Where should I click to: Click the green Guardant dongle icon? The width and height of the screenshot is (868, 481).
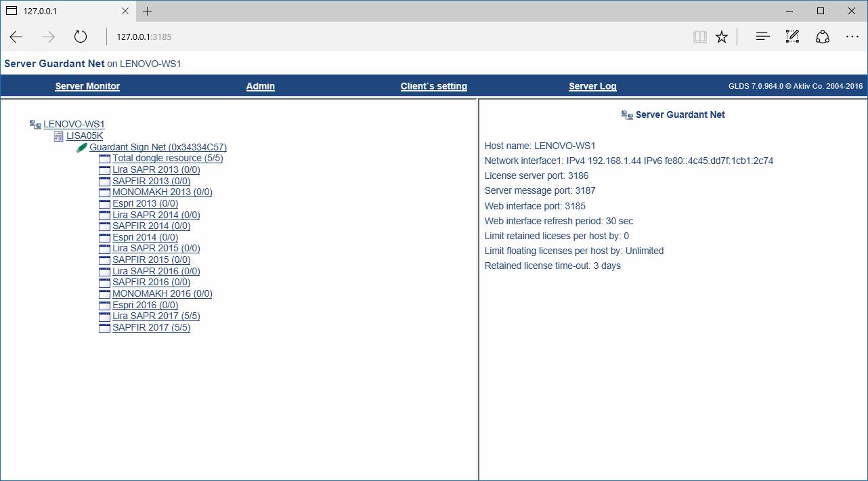tap(81, 147)
